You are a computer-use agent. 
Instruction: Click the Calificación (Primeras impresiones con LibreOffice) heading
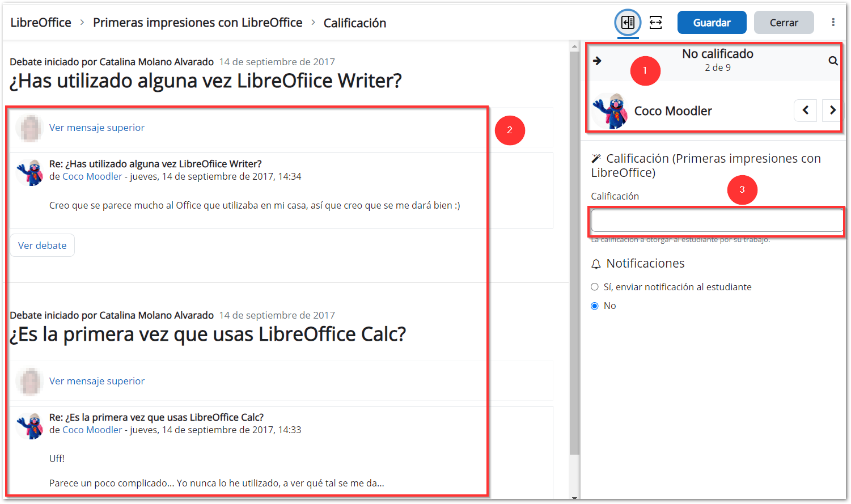[x=706, y=166]
